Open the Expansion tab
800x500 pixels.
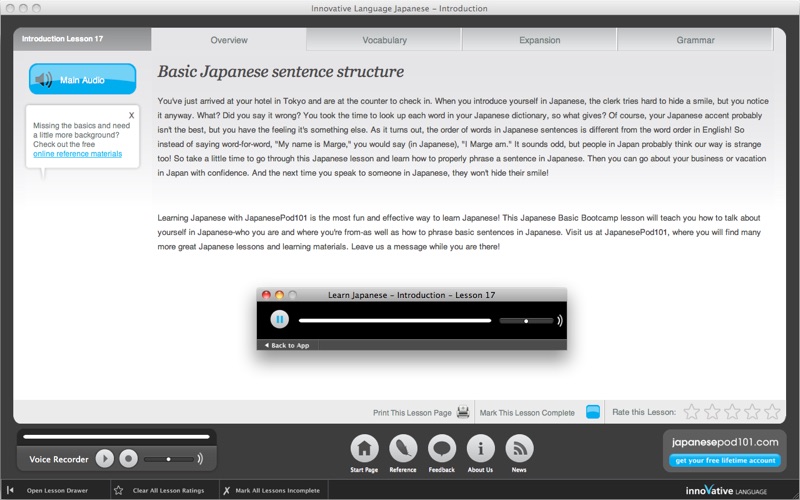coord(539,40)
